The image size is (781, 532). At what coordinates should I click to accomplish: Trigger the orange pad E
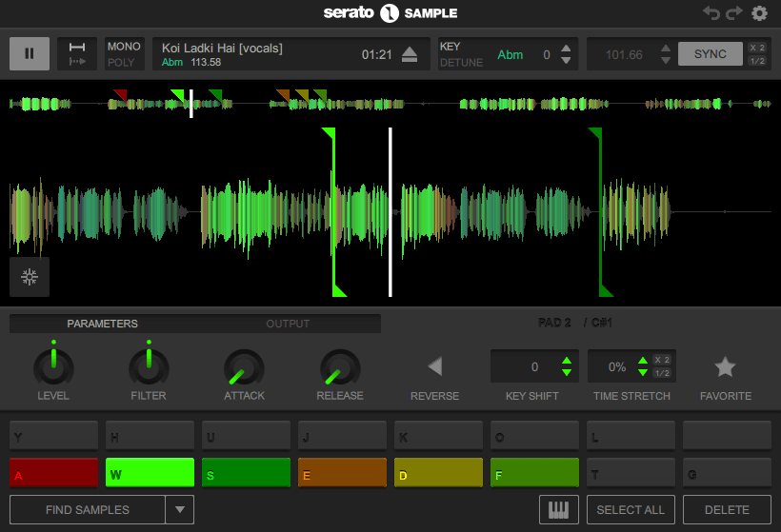342,472
